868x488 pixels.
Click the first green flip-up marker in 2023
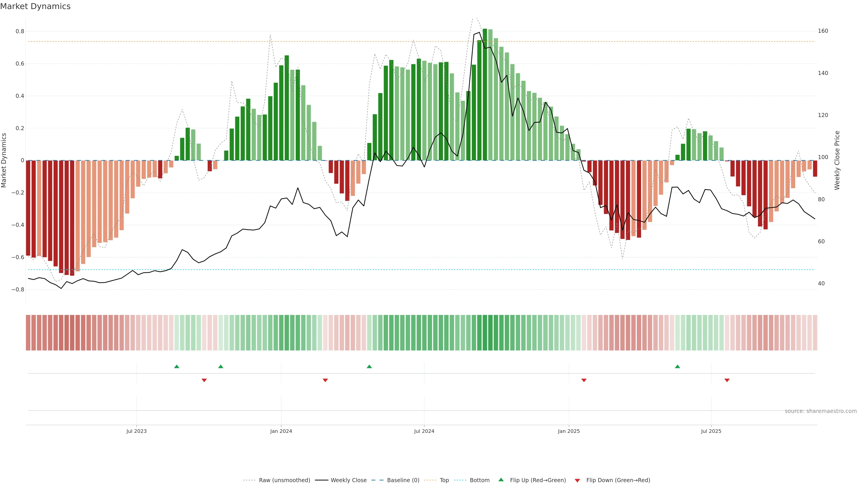[177, 366]
